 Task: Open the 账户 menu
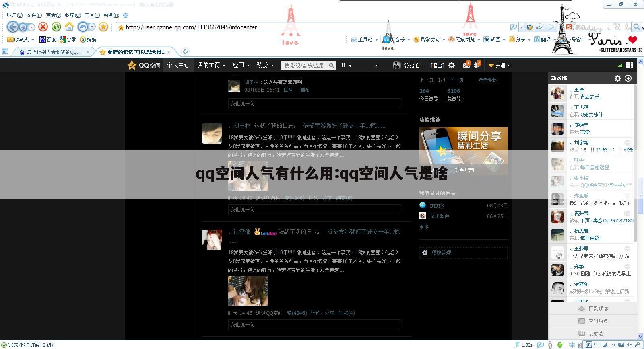click(x=14, y=15)
